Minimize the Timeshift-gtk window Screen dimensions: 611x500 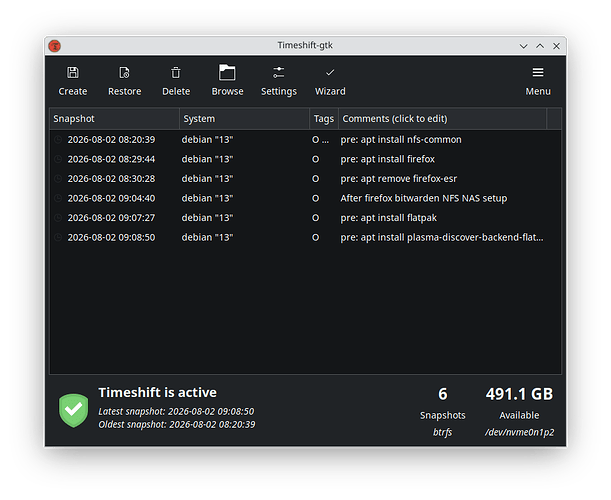523,46
